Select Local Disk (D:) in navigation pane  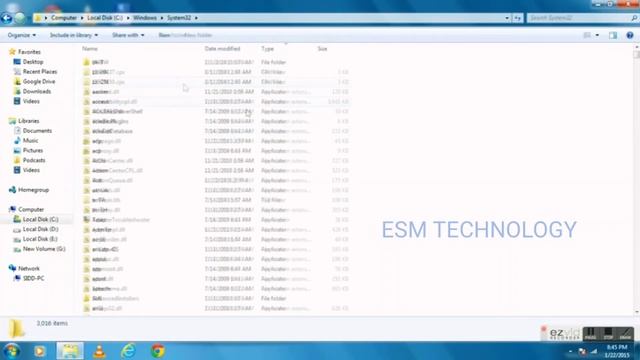[x=40, y=229]
